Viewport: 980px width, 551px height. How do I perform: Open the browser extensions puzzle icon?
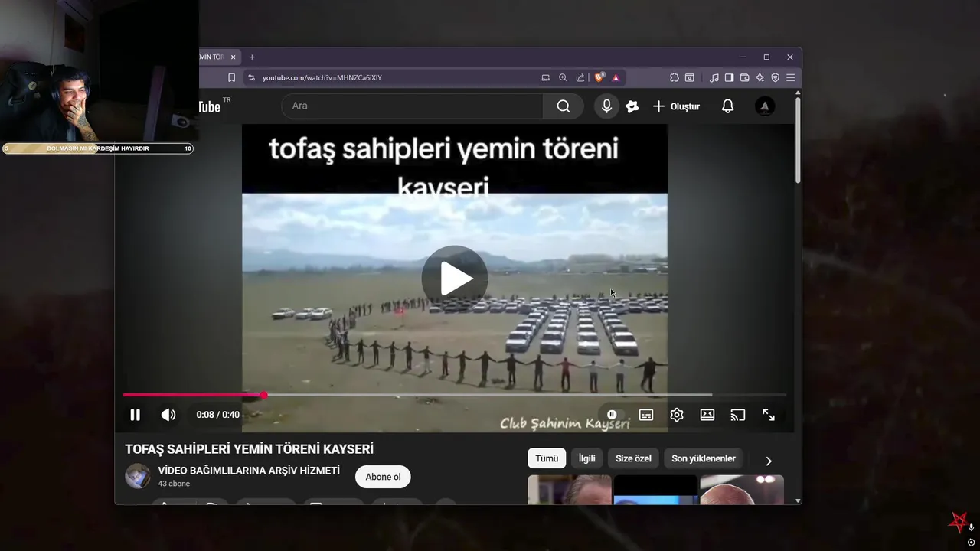675,77
